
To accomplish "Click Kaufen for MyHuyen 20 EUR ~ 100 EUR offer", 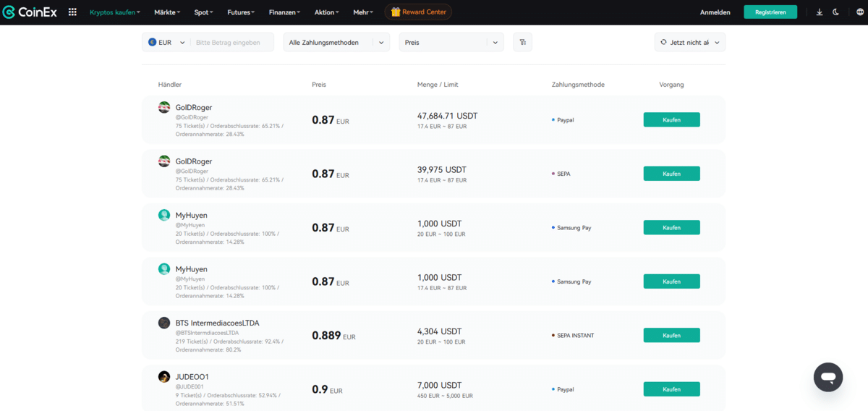I will point(671,227).
